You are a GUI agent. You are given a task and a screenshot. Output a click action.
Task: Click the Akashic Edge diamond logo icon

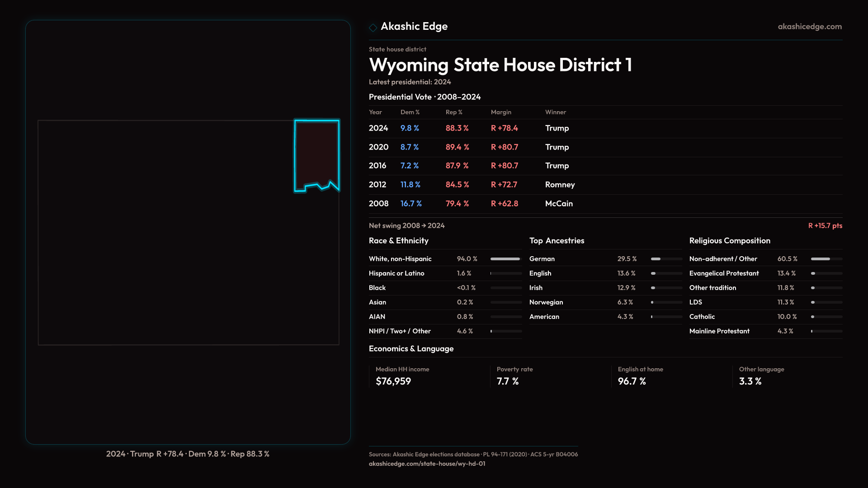[373, 28]
